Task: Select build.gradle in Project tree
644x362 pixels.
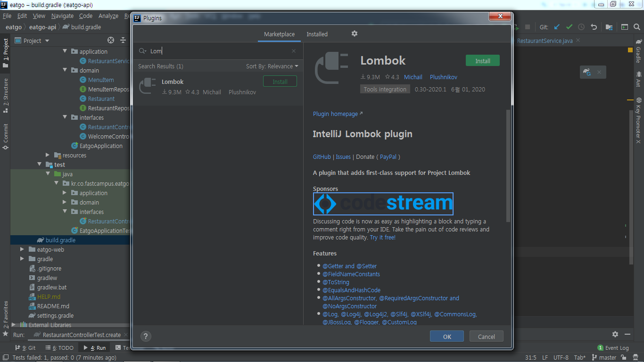Action: [x=60, y=240]
